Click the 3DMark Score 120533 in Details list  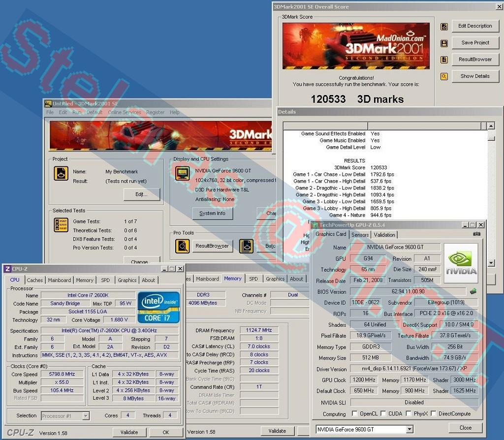[x=378, y=167]
